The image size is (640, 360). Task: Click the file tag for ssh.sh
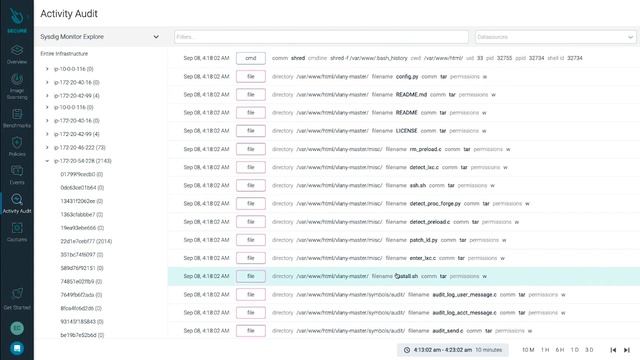(x=251, y=185)
